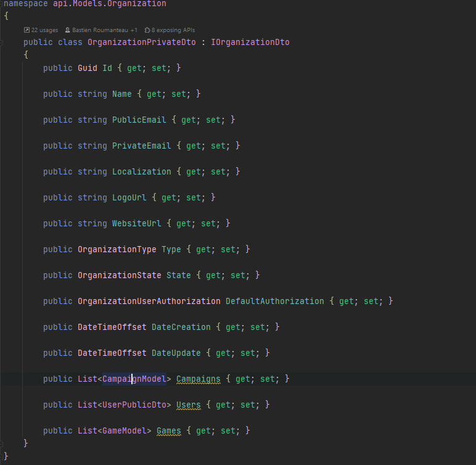Click the public keyword on the State line
The height and width of the screenshot is (465, 476).
[x=58, y=276]
